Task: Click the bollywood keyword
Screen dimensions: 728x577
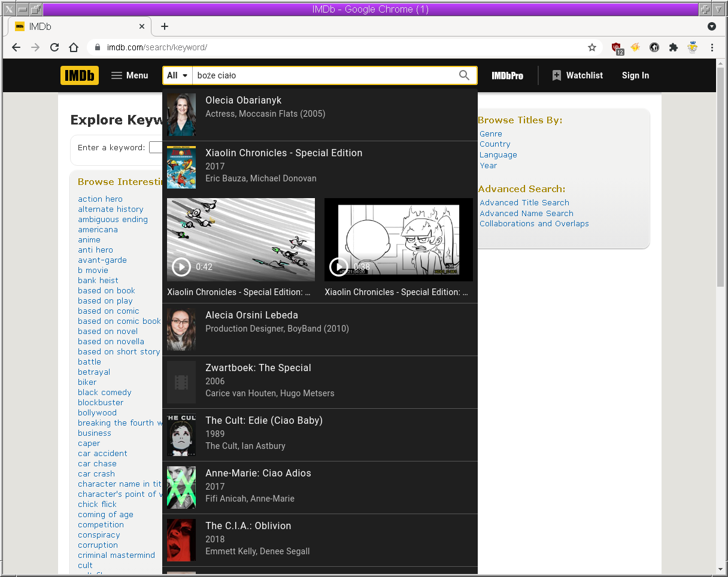Action: [97, 413]
